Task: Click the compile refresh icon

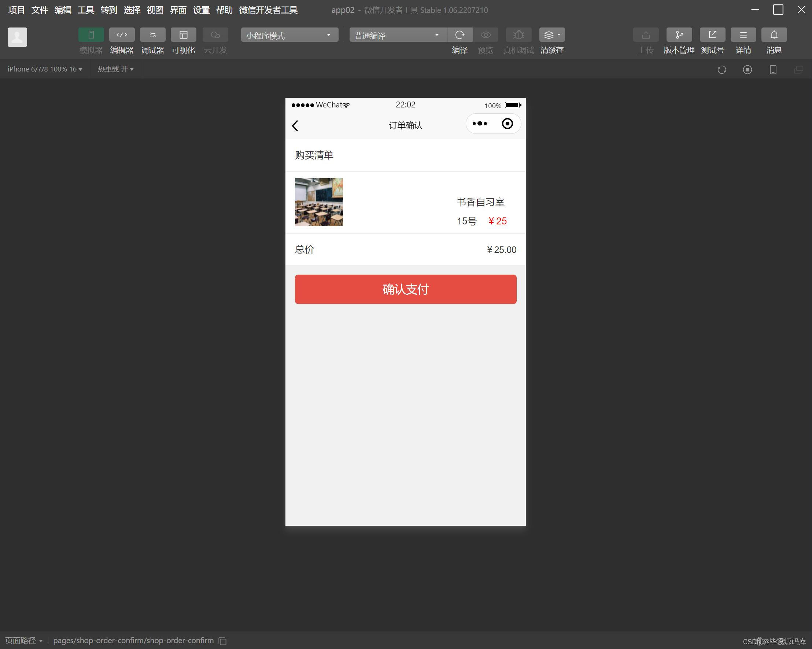Action: (x=459, y=35)
